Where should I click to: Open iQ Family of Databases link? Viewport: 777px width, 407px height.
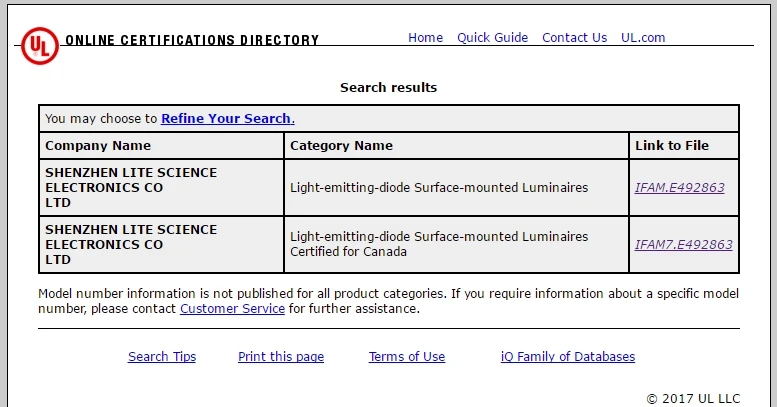pos(568,356)
